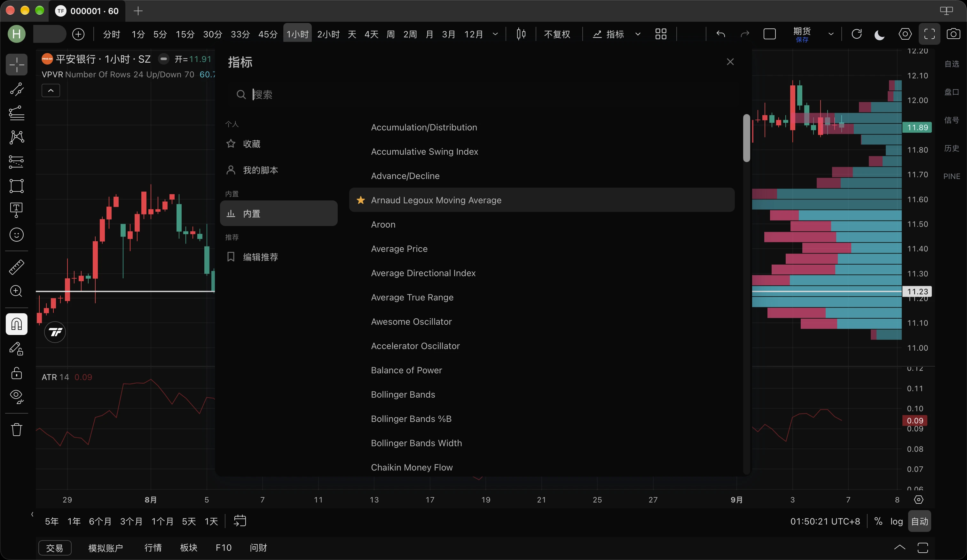Switch to the 行情 tab
This screenshot has width=967, height=560.
click(153, 548)
